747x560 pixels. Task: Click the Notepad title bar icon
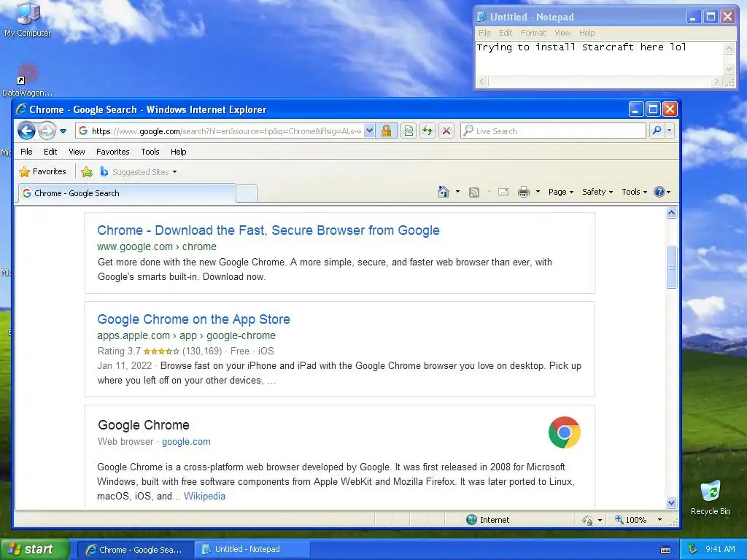[x=481, y=17]
